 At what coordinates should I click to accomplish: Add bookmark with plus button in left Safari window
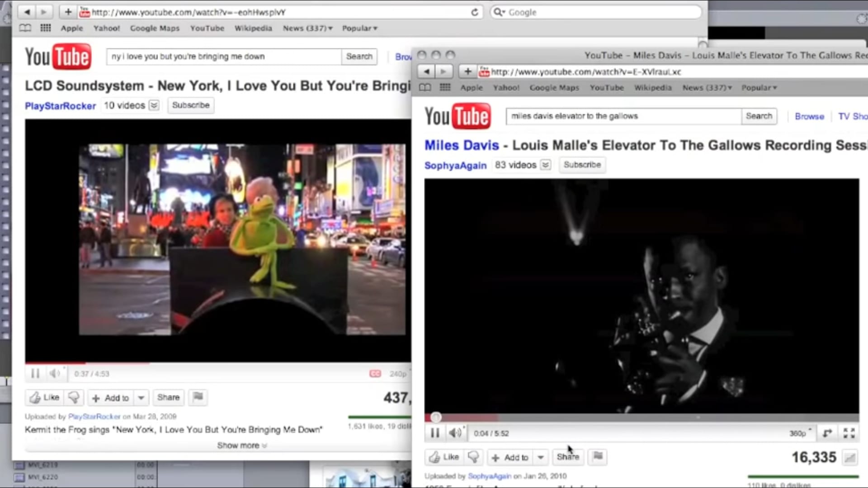(x=68, y=12)
